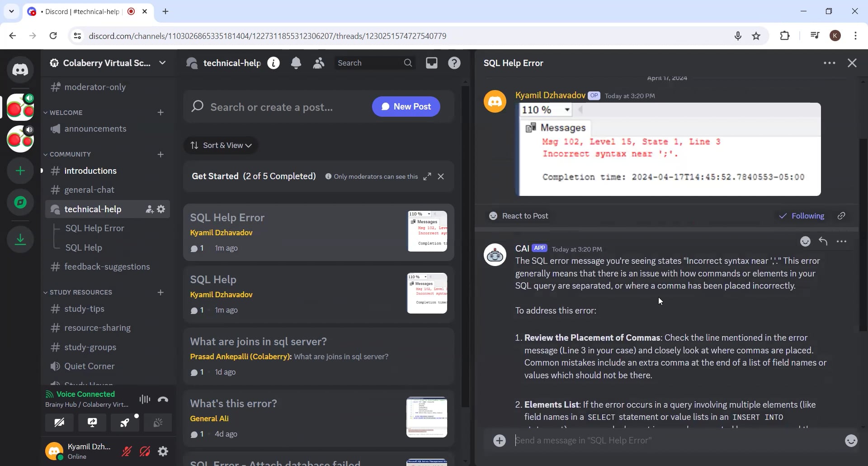The height and width of the screenshot is (466, 868).
Task: Open user settings gear icon
Action: coord(163,451)
